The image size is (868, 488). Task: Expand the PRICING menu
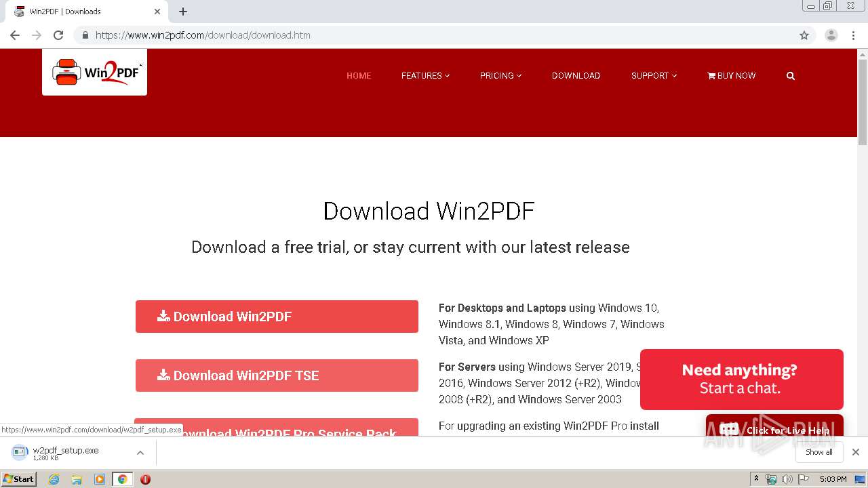click(500, 76)
